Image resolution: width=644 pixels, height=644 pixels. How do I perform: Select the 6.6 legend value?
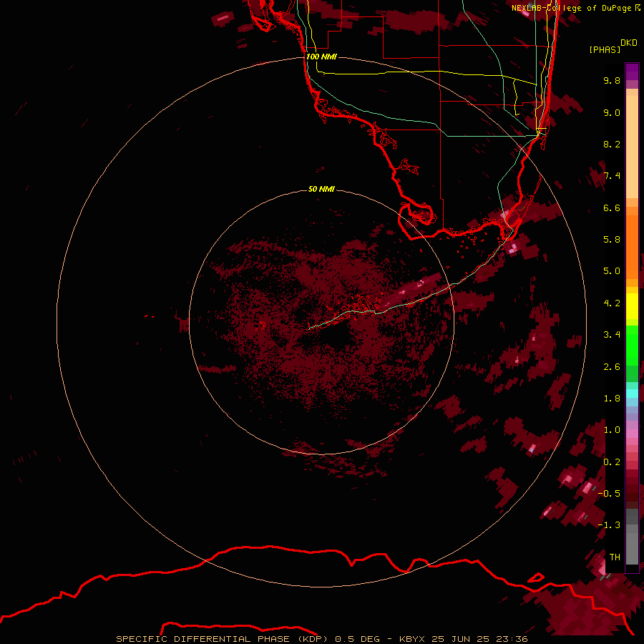pos(612,208)
